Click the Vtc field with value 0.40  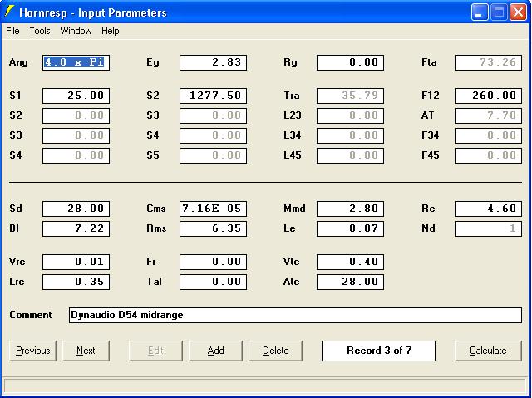(x=350, y=262)
